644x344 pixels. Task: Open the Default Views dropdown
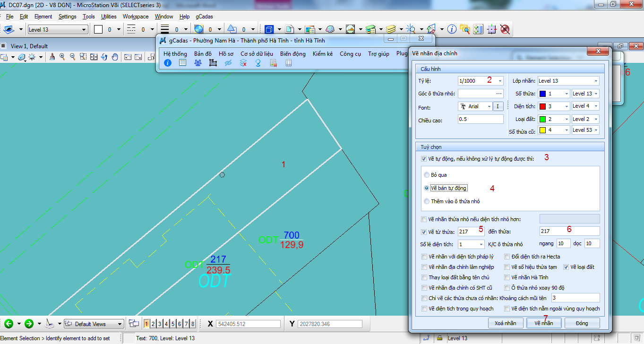pos(120,324)
